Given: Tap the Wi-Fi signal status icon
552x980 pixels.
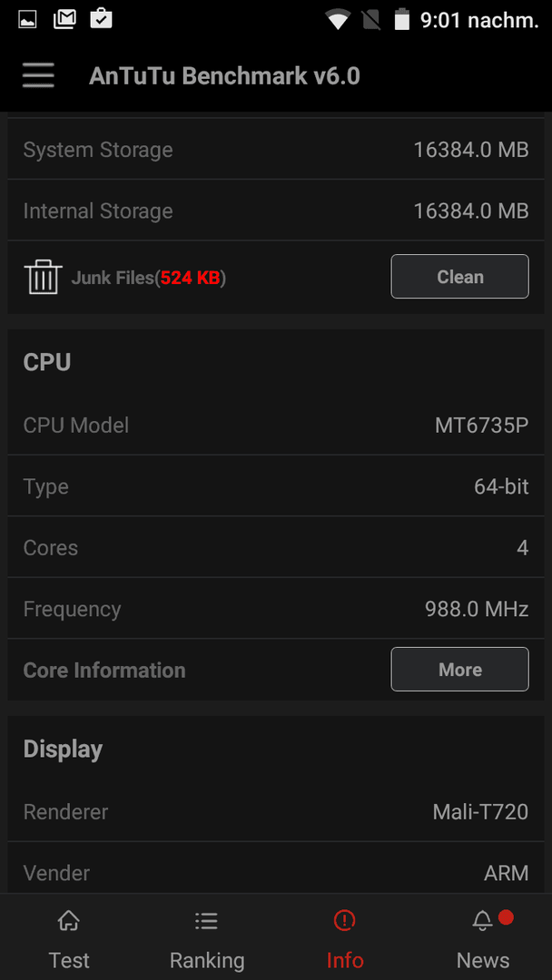Looking at the screenshot, I should (338, 20).
